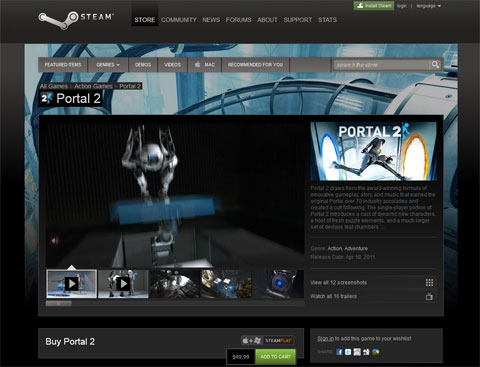
Task: Switch to the Forums tab
Action: coord(238,20)
